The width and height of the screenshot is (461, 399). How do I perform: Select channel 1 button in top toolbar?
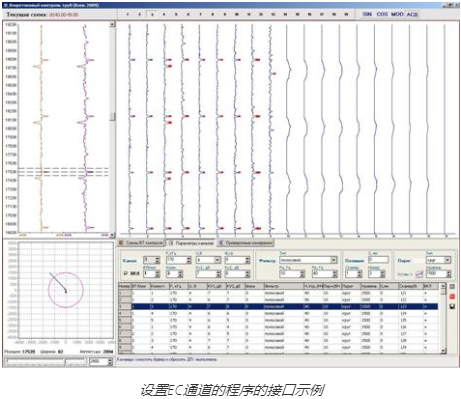(x=128, y=14)
